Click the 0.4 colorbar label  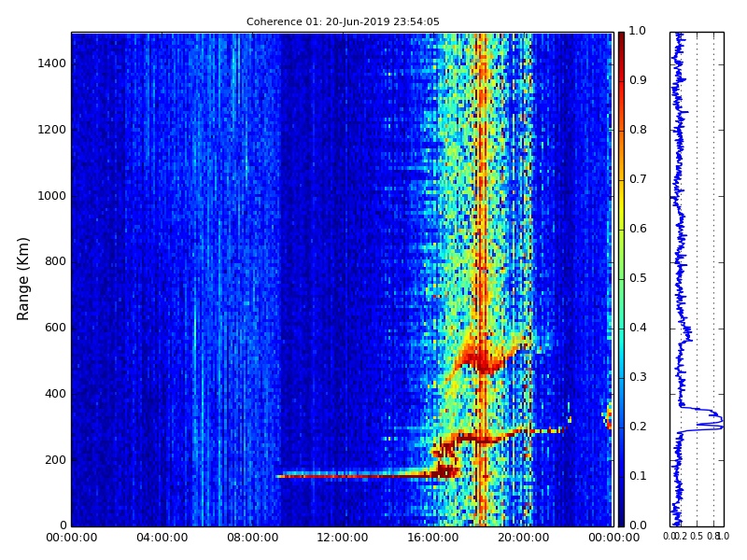pyautogui.click(x=638, y=328)
